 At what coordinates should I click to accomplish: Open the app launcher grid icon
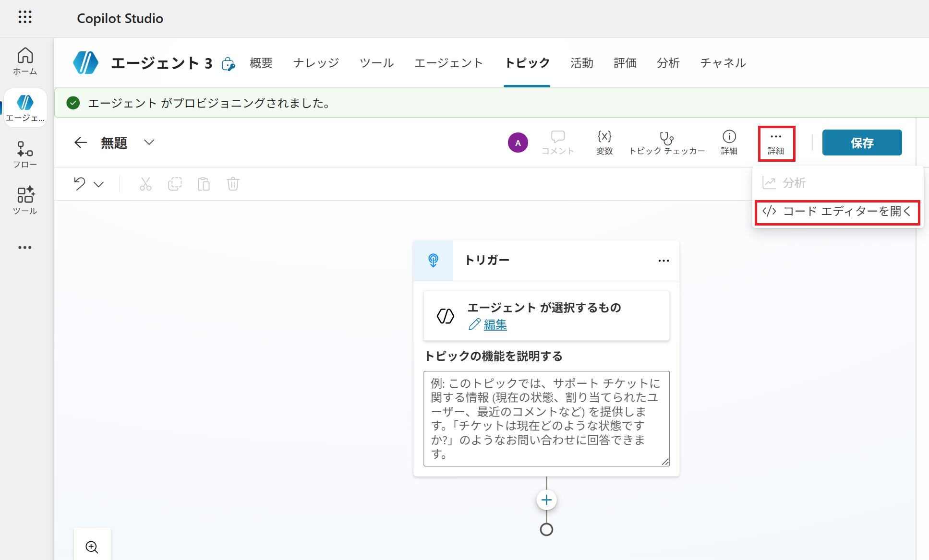point(25,17)
